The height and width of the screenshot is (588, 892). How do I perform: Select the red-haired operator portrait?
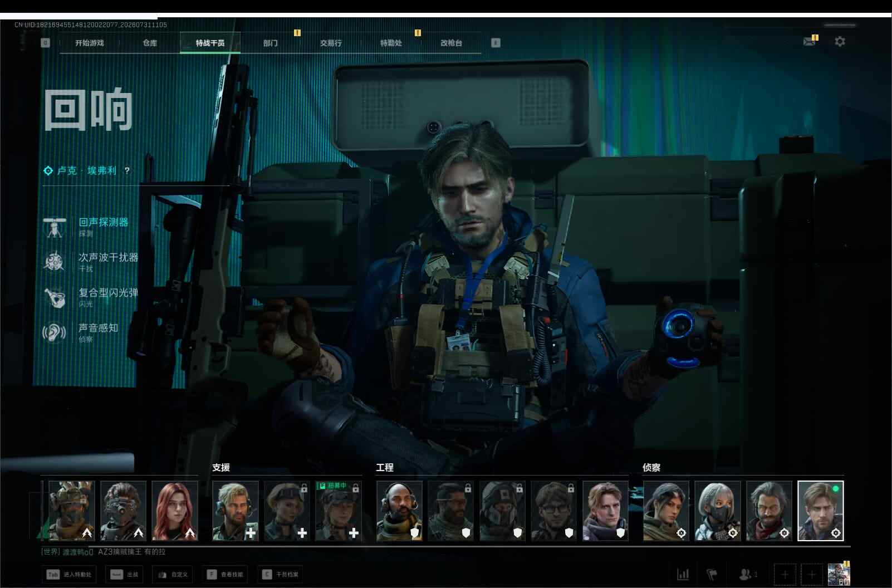tap(175, 511)
